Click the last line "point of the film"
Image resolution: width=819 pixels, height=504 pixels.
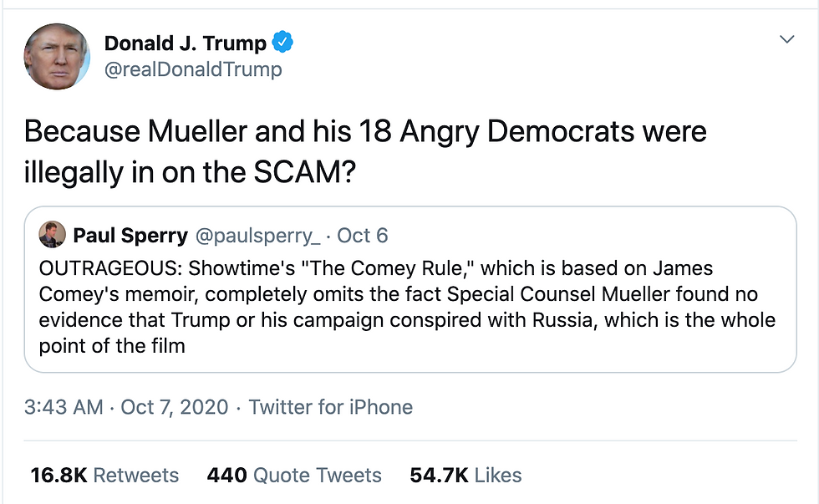(x=112, y=345)
